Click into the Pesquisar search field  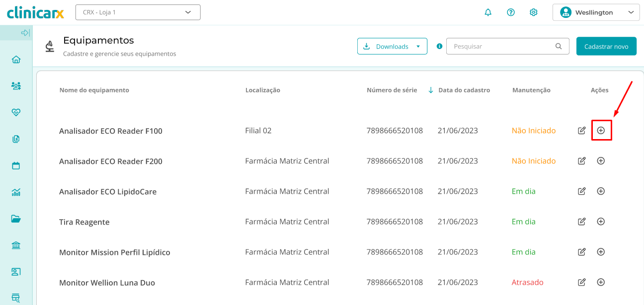(x=502, y=46)
